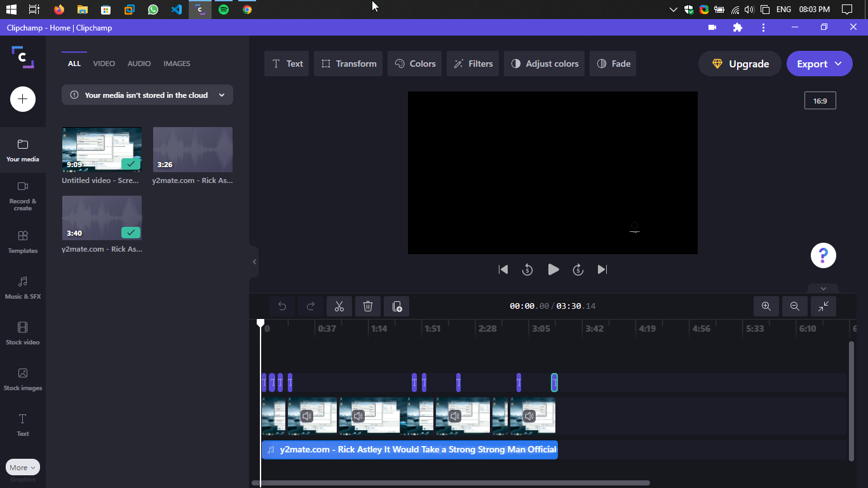Viewport: 868px width, 488px height.
Task: Open the help question mark bubble
Action: click(824, 255)
